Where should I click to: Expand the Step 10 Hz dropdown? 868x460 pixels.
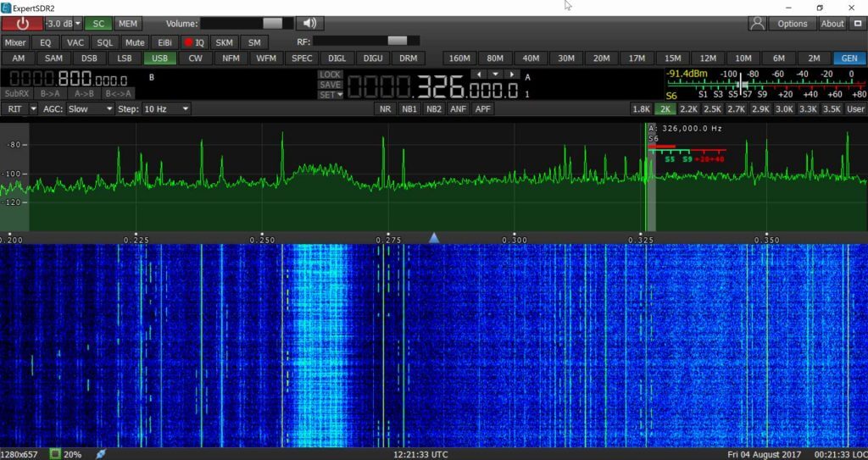click(165, 109)
